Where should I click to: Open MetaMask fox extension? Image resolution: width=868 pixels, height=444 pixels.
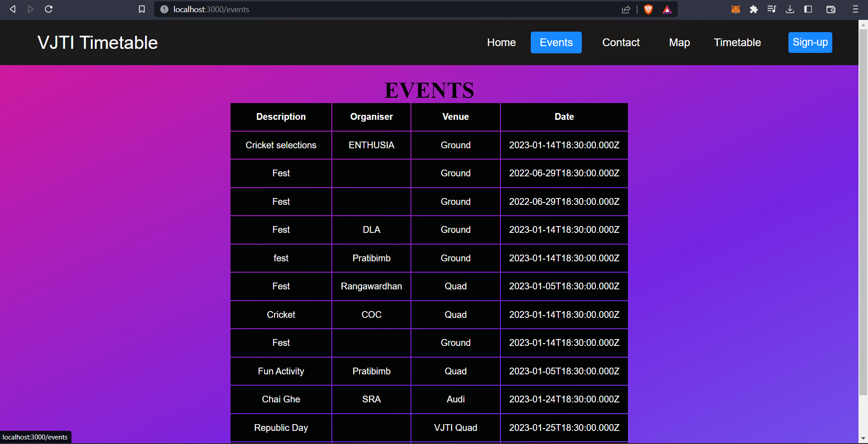click(x=736, y=9)
